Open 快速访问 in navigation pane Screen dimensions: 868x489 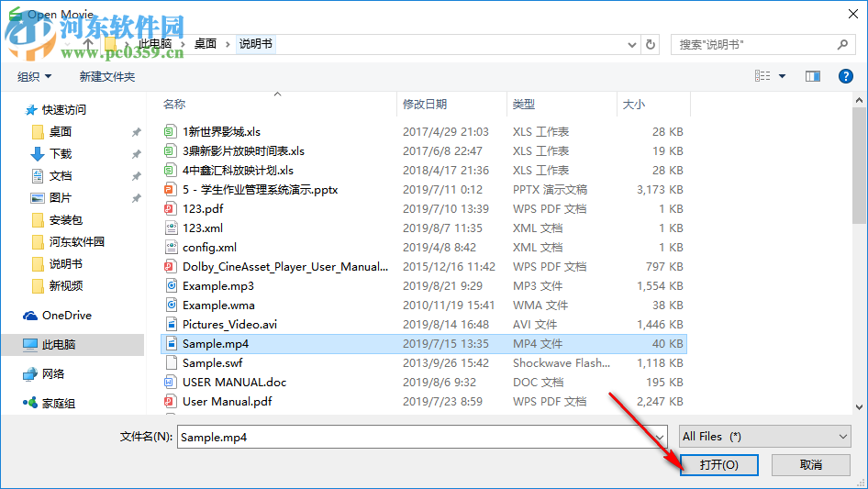coord(56,110)
